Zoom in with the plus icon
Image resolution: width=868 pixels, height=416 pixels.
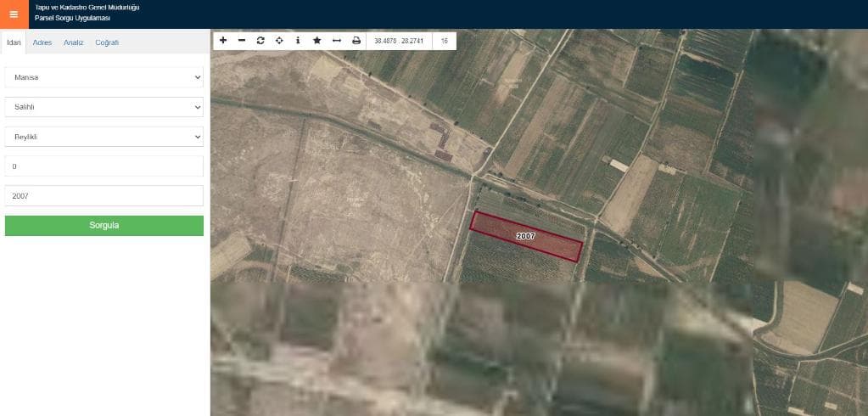(223, 41)
